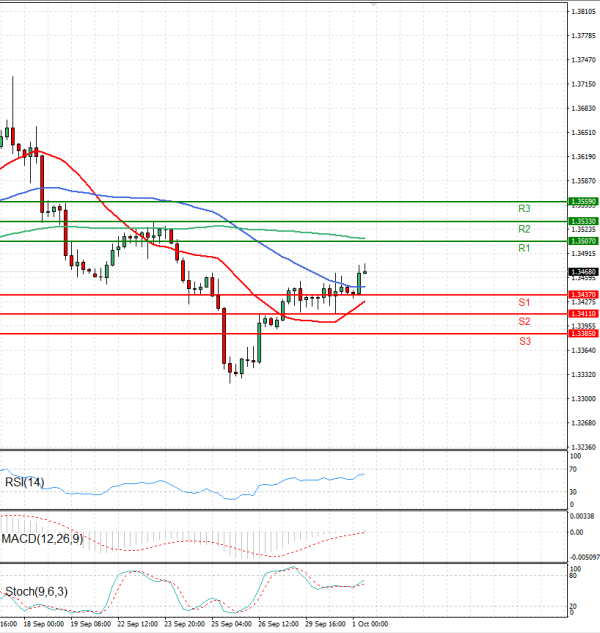Click the 22 Sep 12:00 time label

point(138,622)
